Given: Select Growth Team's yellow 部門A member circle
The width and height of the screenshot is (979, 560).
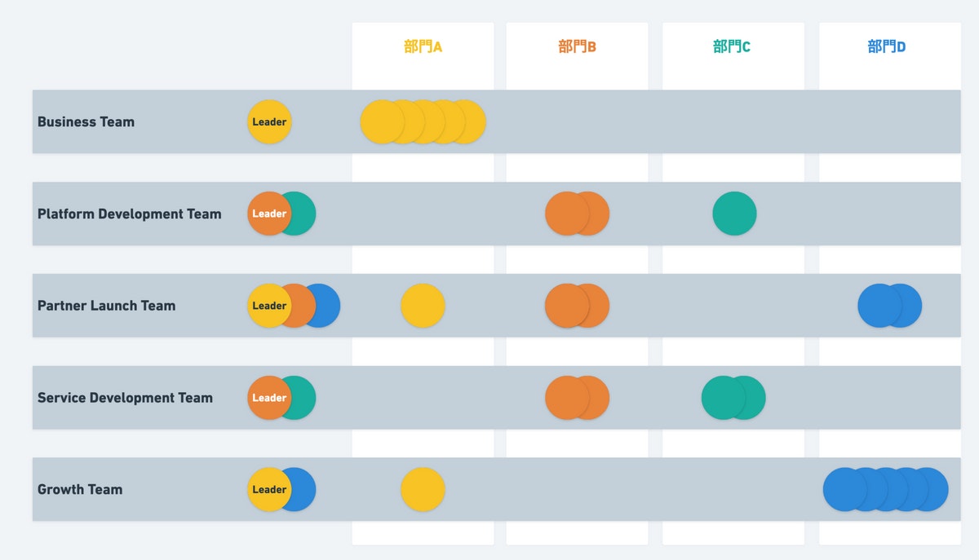Looking at the screenshot, I should point(423,490).
